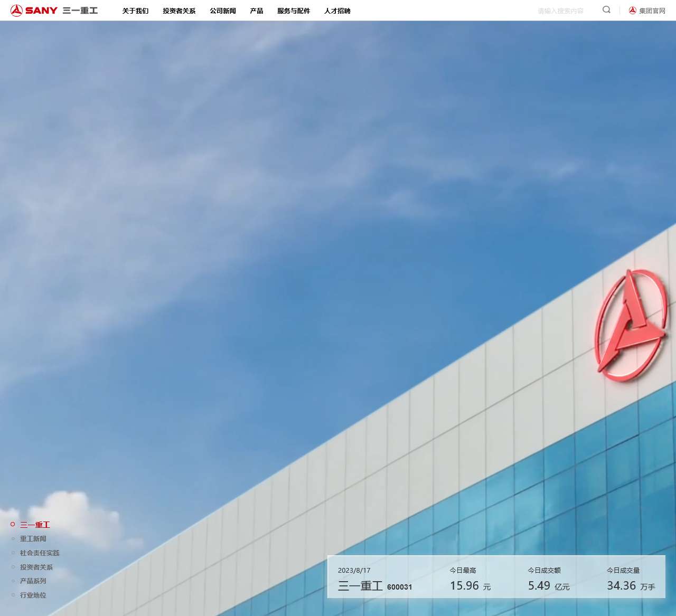Image resolution: width=676 pixels, height=616 pixels.
Task: Open 投资者关系 in the top navigation bar
Action: (x=179, y=11)
